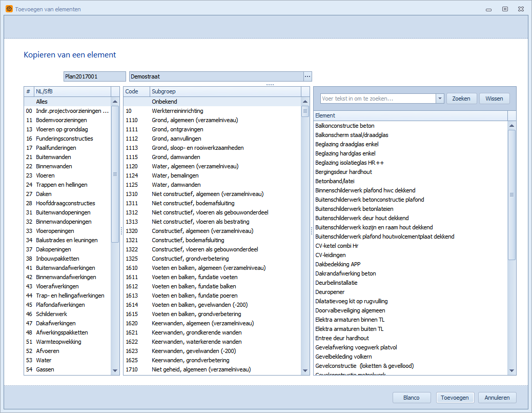Click Subgroep list scroll-up arrow
This screenshot has width=532, height=413.
305,102
